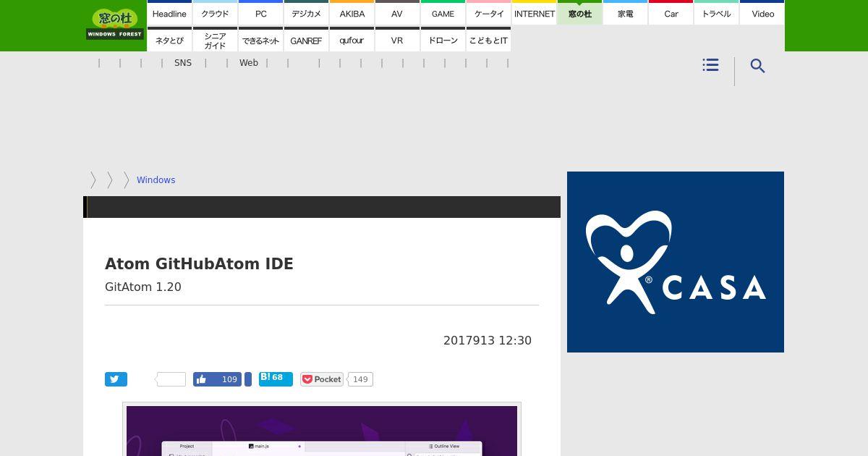
Task: Click the article headline Atom GitHubAtom IDE
Action: coord(199,264)
